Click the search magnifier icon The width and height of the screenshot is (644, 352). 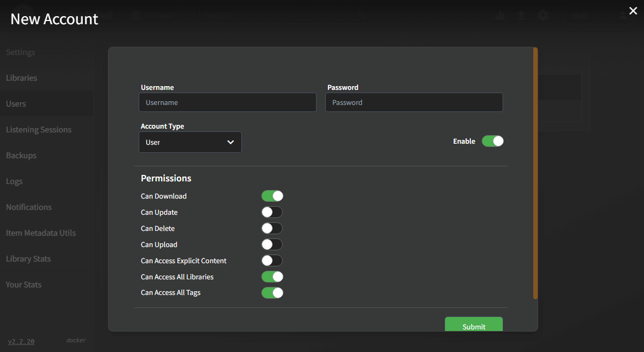[360, 15]
